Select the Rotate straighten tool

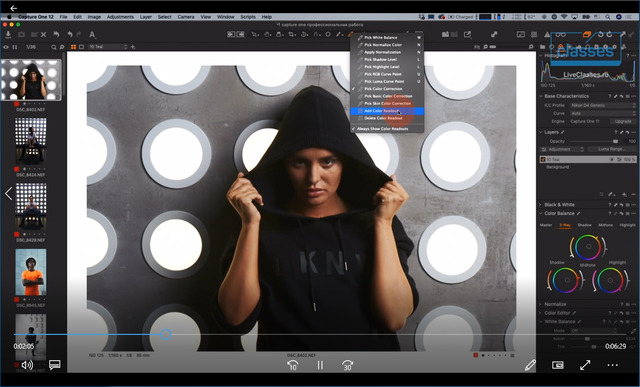[x=304, y=35]
